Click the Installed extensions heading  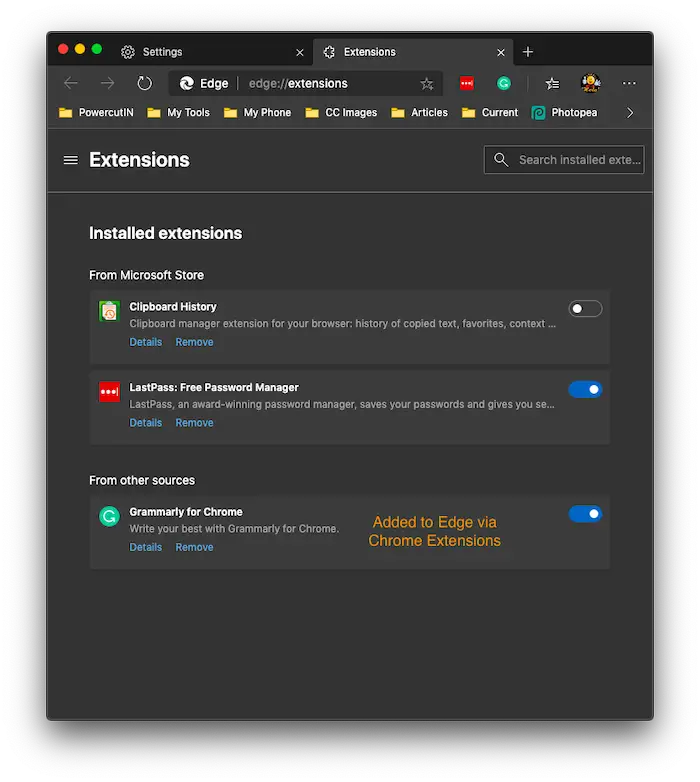pos(166,233)
